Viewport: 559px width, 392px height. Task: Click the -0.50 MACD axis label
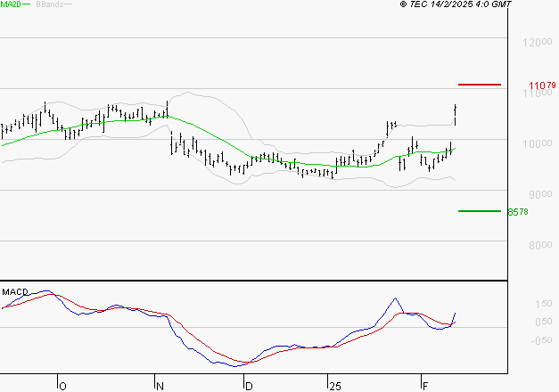(x=518, y=340)
